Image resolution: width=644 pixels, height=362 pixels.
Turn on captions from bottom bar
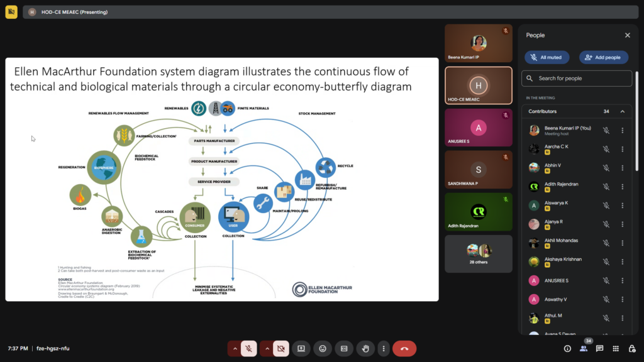344,348
